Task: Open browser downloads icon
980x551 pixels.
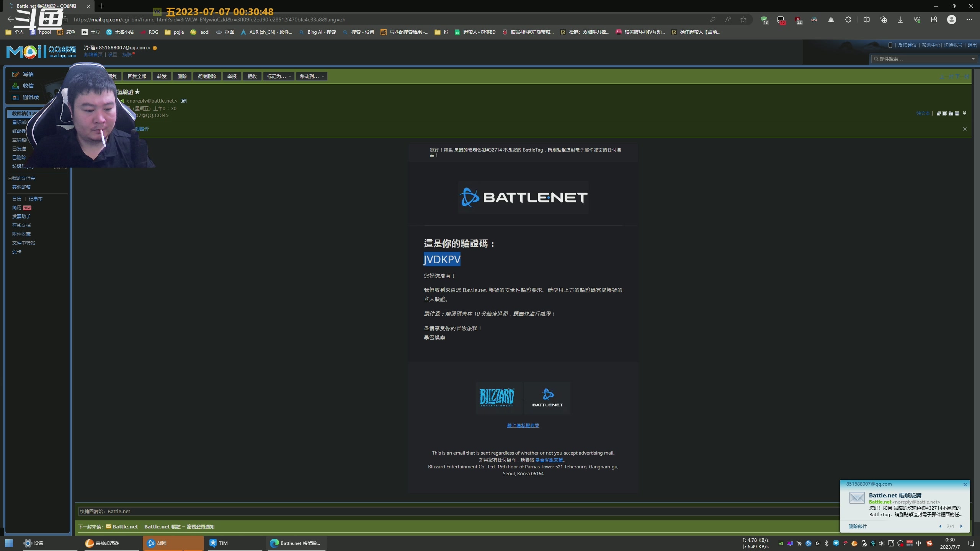Action: coord(900,20)
